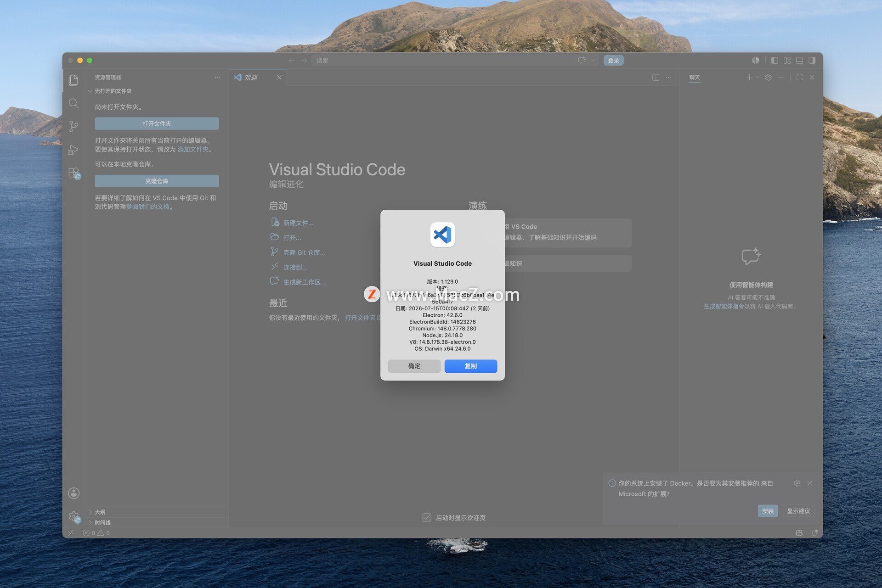Click the OS: Darwin x64 24.6.0 line
This screenshot has height=588, width=882.
[x=442, y=349]
